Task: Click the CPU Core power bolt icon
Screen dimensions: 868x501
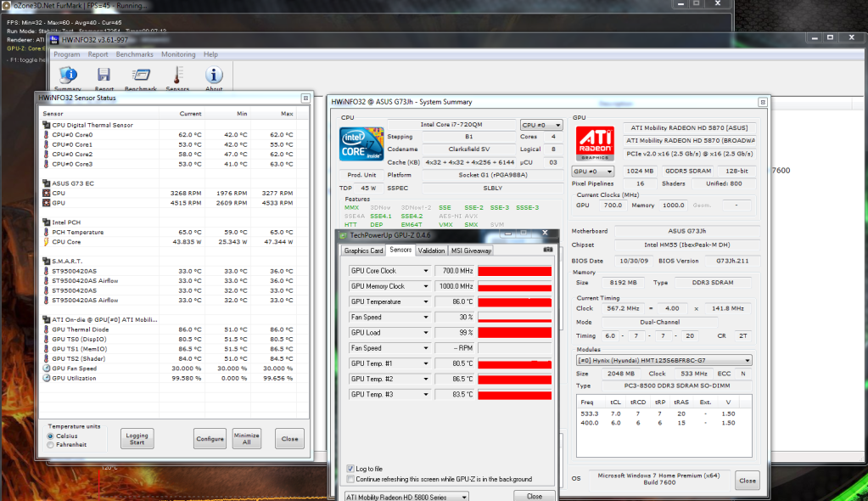Action: (47, 242)
